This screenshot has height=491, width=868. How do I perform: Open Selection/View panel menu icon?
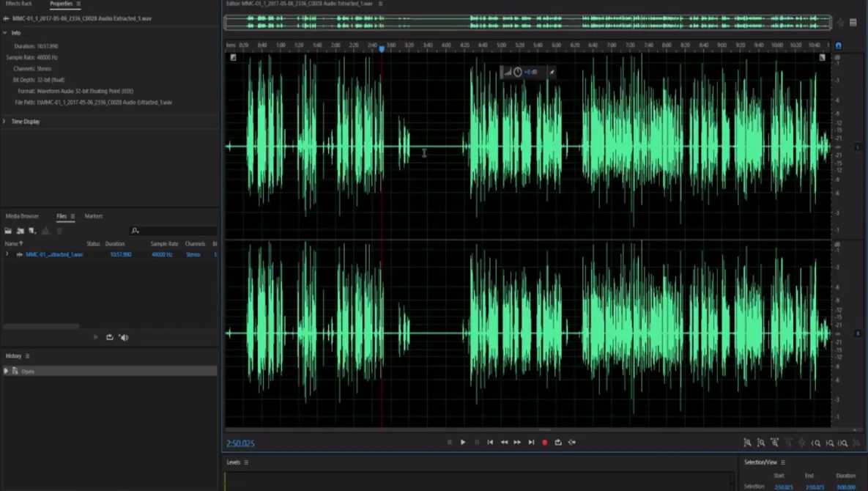[783, 462]
